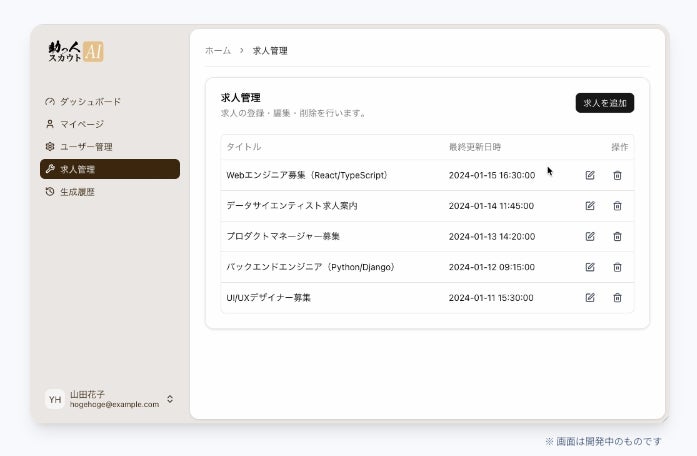
Task: Edit the Webエンジニア募集 job row
Action: [590, 175]
